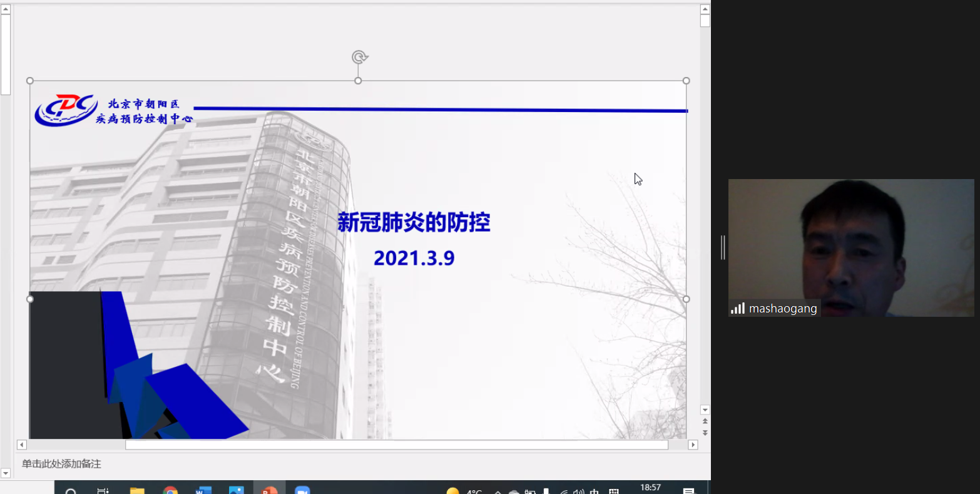
Task: Click the notes field '单击此处添加备注'
Action: (x=61, y=464)
